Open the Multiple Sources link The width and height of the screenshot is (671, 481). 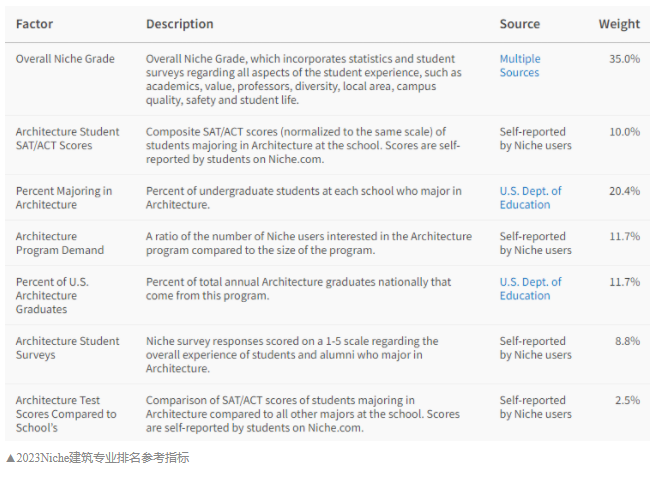point(520,65)
